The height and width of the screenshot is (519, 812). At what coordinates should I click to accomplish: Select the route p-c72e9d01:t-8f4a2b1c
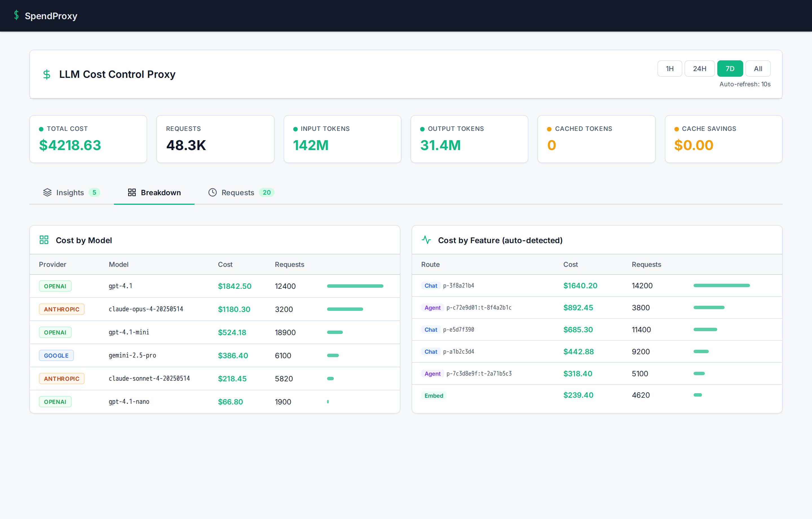click(479, 307)
